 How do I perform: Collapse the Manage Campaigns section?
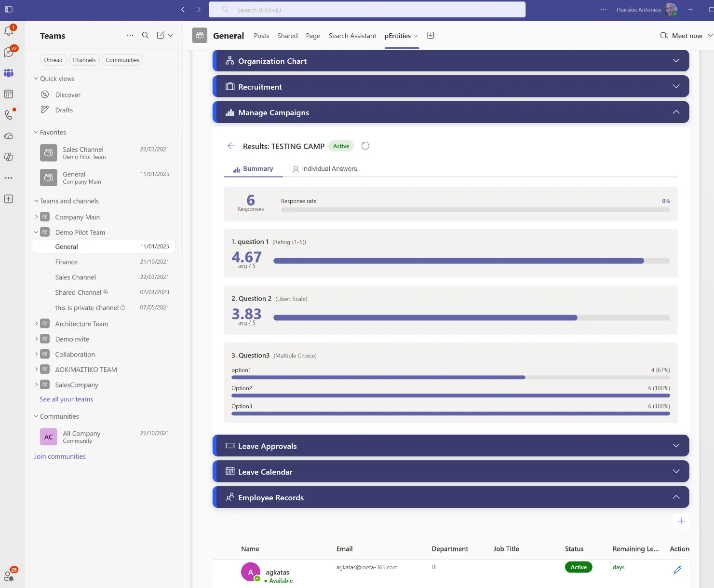pyautogui.click(x=451, y=112)
